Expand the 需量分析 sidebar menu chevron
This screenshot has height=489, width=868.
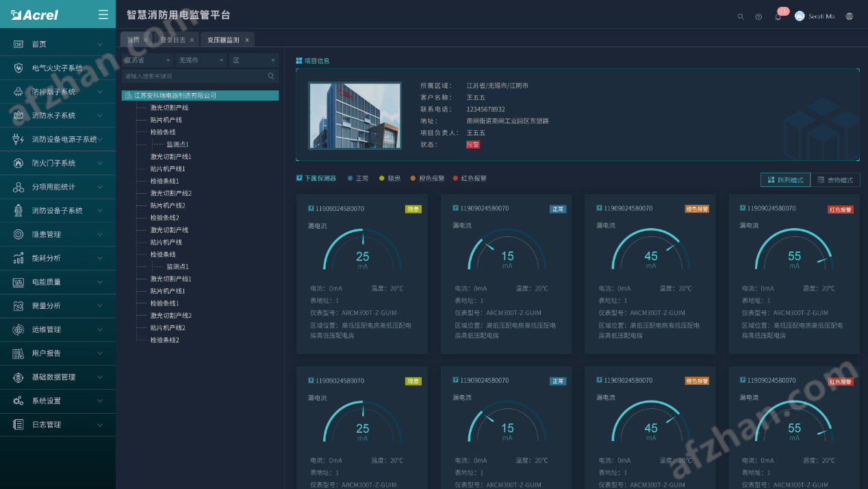point(100,305)
